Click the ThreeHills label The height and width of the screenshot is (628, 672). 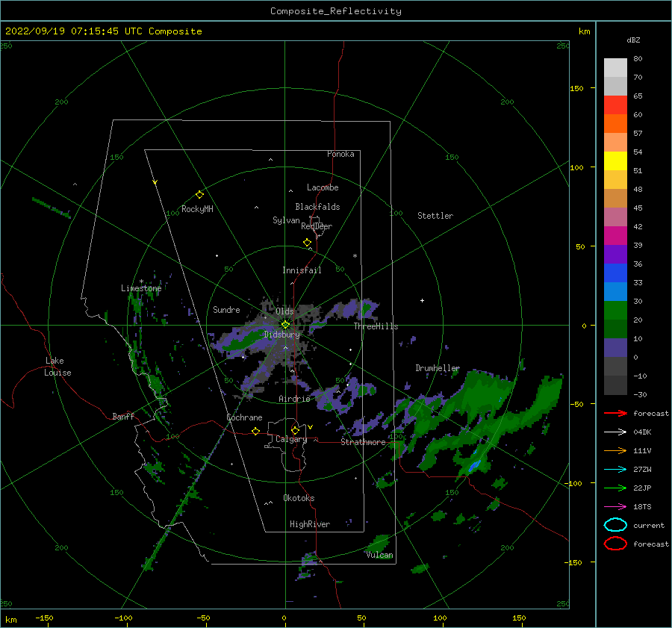[376, 326]
